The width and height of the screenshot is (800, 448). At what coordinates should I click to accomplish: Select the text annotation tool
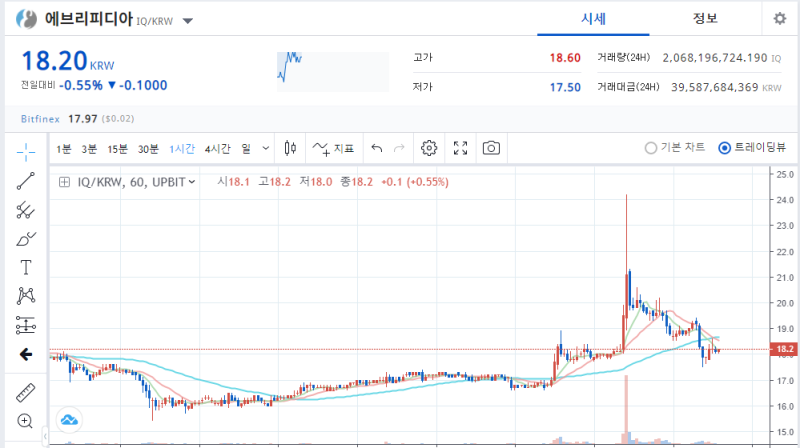26,267
